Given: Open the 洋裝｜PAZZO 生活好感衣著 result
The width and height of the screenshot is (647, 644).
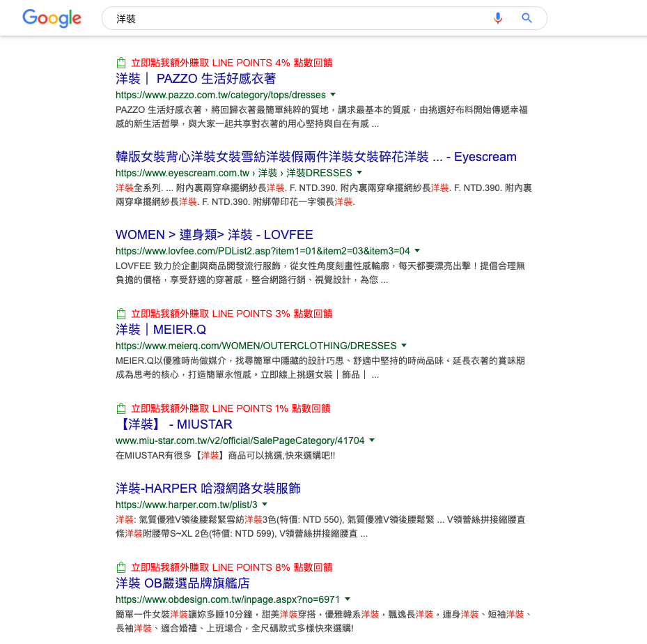Looking at the screenshot, I should [x=196, y=79].
